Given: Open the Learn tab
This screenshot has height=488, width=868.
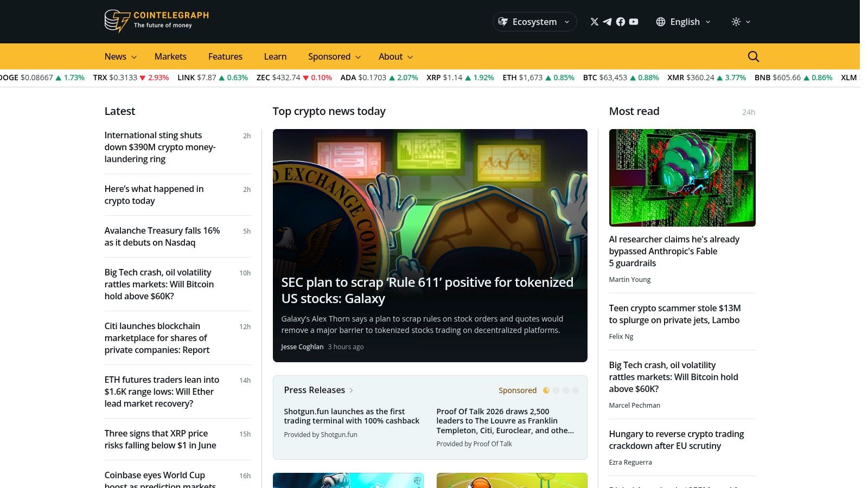Looking at the screenshot, I should click(275, 56).
